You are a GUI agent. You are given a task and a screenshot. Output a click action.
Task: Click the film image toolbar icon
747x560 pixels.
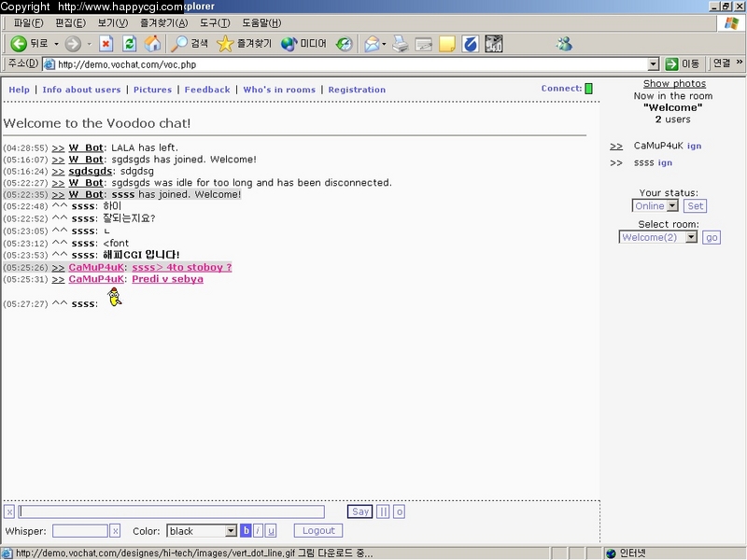pos(494,44)
